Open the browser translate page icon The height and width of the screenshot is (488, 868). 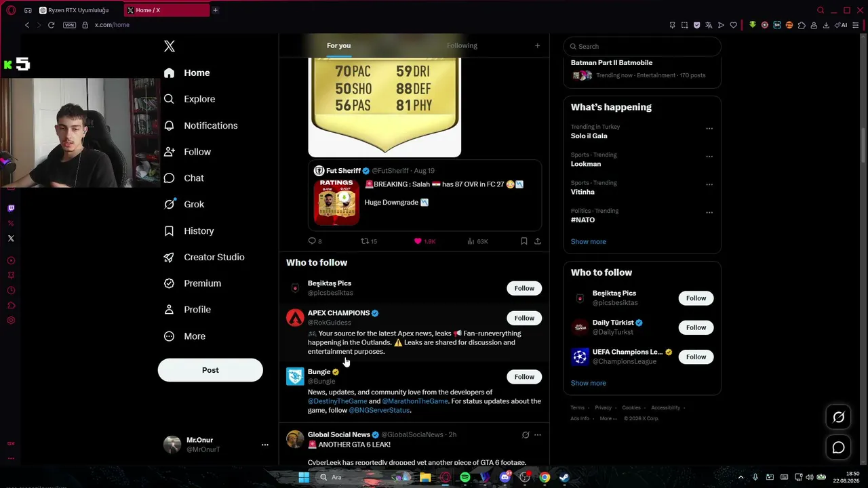pos(709,25)
